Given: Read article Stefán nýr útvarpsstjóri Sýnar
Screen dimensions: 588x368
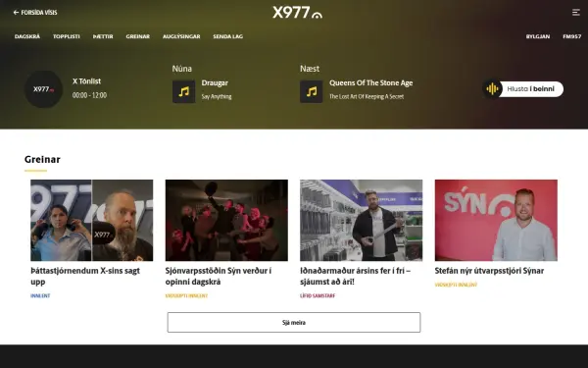Looking at the screenshot, I should tap(489, 271).
